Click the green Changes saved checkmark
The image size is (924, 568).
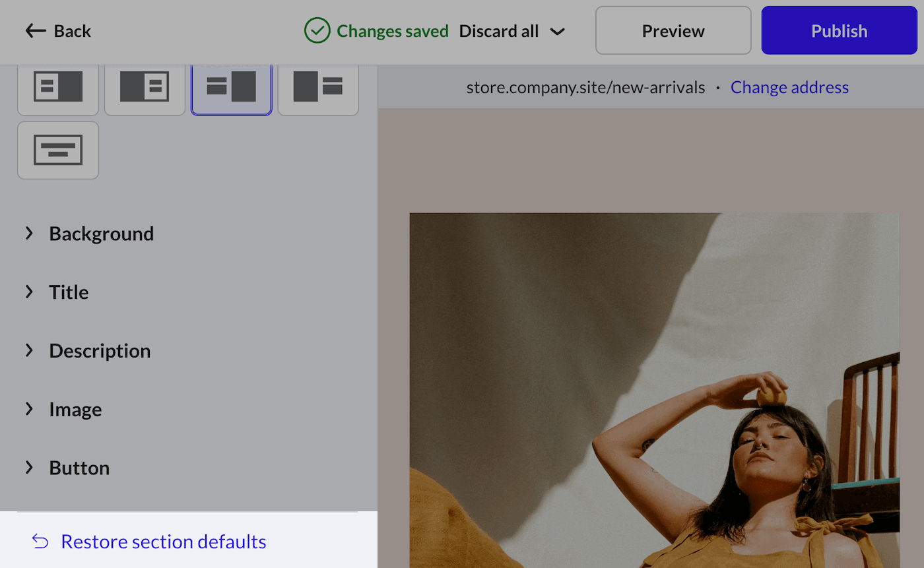(317, 30)
